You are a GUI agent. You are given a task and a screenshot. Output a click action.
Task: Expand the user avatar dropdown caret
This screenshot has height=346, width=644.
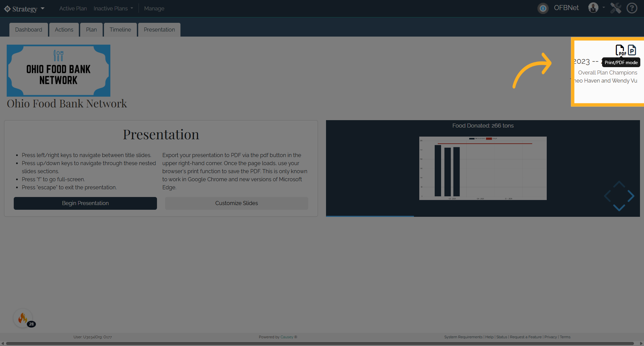(x=604, y=7)
